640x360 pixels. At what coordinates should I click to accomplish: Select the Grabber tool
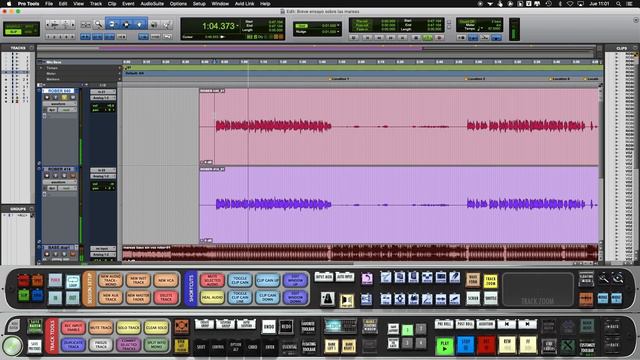click(x=139, y=24)
